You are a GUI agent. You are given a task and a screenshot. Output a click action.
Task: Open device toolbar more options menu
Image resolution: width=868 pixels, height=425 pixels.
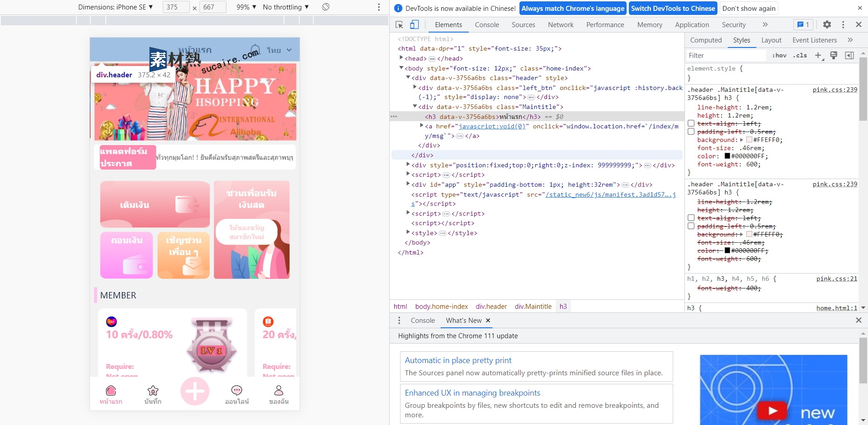pyautogui.click(x=379, y=7)
